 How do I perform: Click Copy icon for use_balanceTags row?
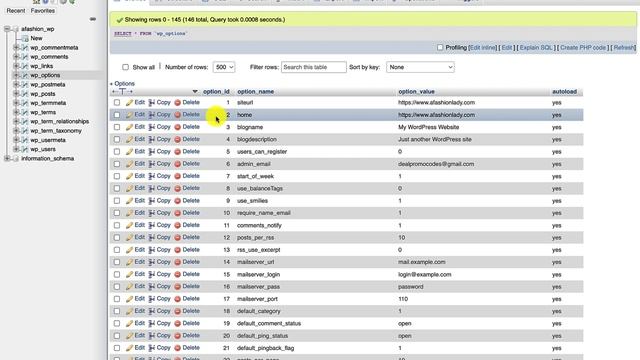coord(151,188)
